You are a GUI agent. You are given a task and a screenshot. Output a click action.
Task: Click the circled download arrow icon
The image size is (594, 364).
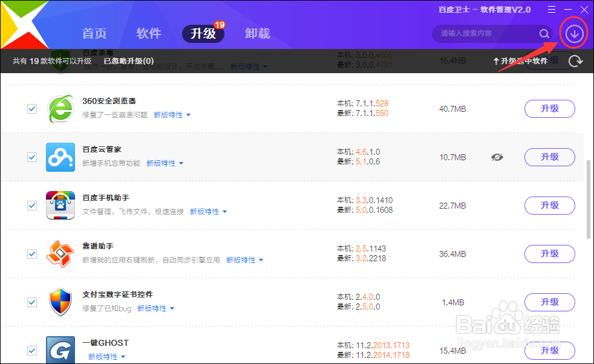[x=573, y=33]
